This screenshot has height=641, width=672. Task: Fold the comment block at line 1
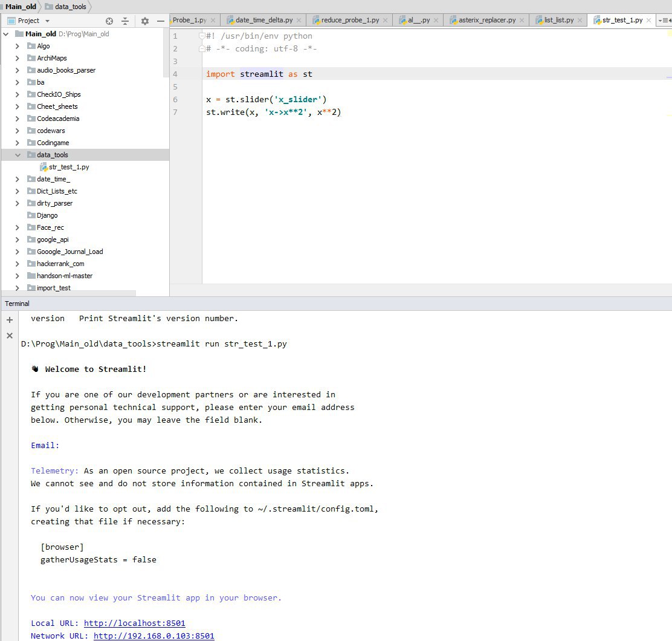coord(202,36)
